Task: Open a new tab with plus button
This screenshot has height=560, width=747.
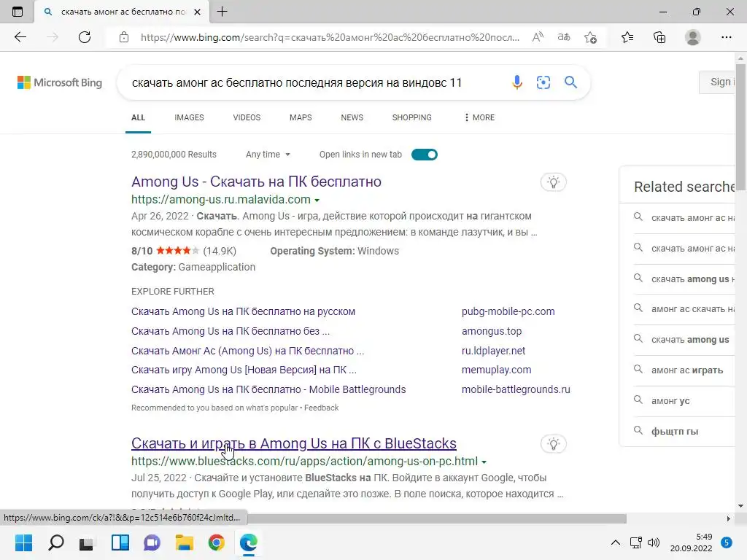Action: (x=222, y=12)
